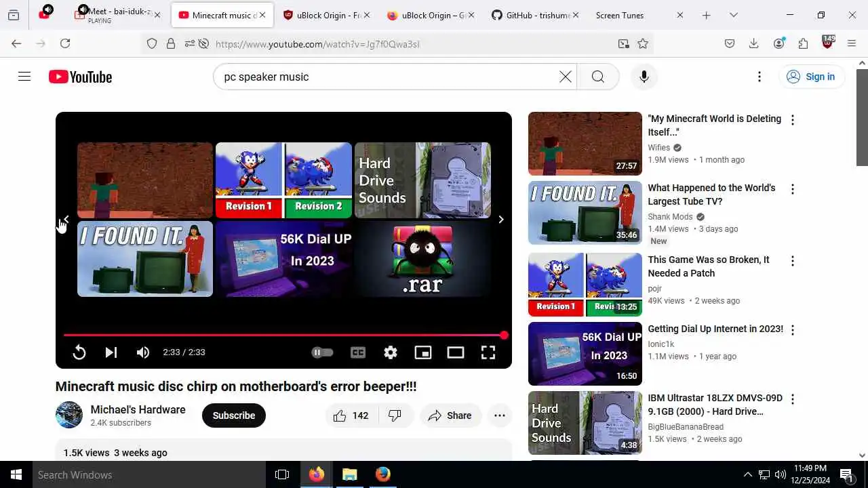Open YouTube guide hamburger menu
This screenshot has height=488, width=868.
pyautogui.click(x=24, y=77)
